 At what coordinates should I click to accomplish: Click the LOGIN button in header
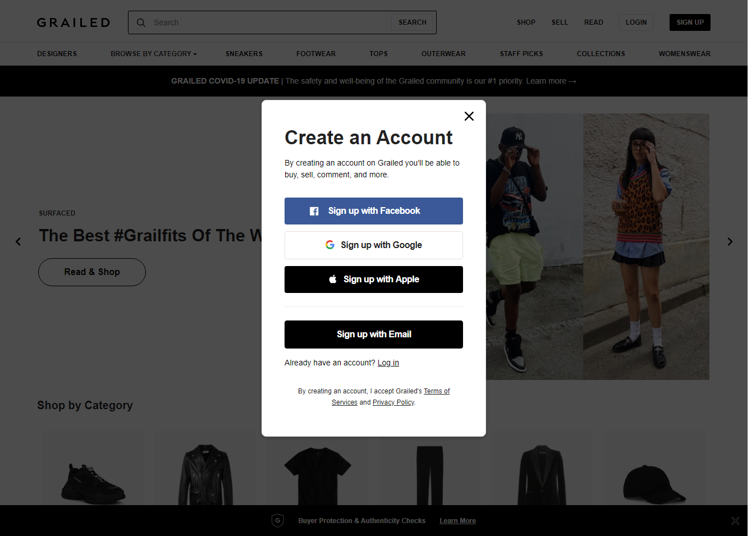636,22
